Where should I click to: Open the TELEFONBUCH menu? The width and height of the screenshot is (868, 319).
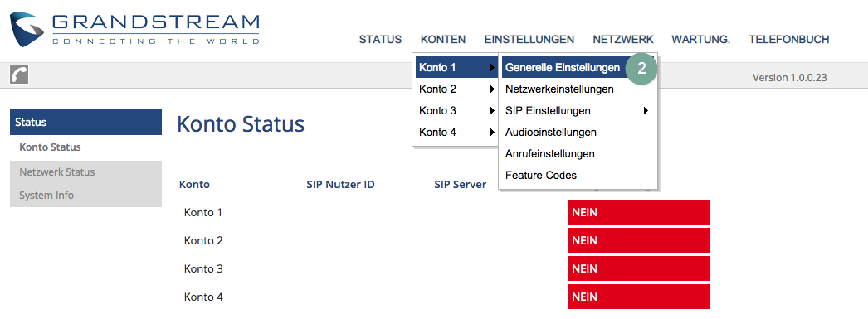pos(789,39)
